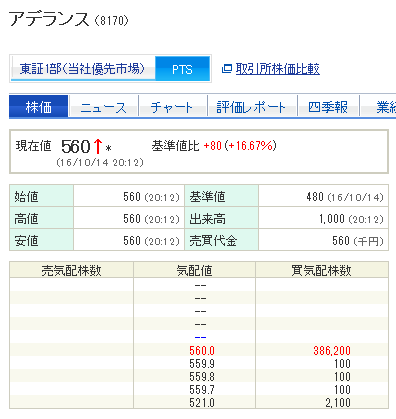Click quote price 521.0
This screenshot has width=396, height=419.
[202, 402]
